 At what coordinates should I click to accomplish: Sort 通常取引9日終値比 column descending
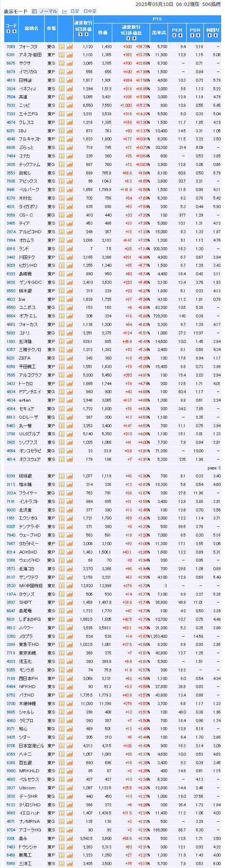click(135, 38)
